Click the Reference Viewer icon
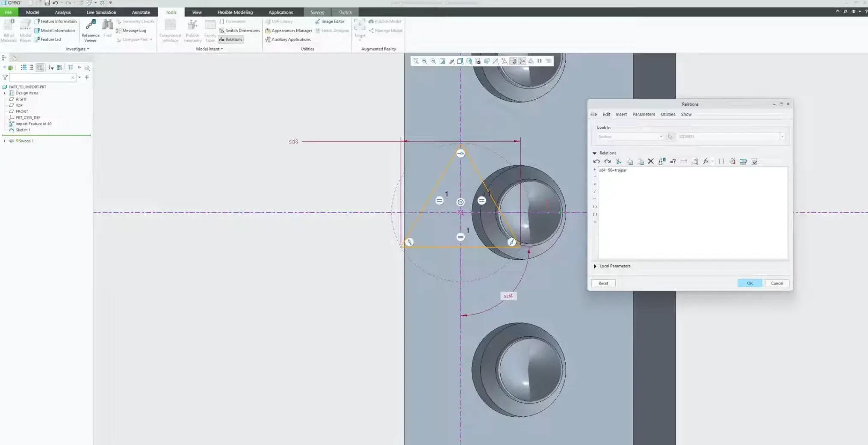Image resolution: width=868 pixels, height=445 pixels. (x=90, y=30)
